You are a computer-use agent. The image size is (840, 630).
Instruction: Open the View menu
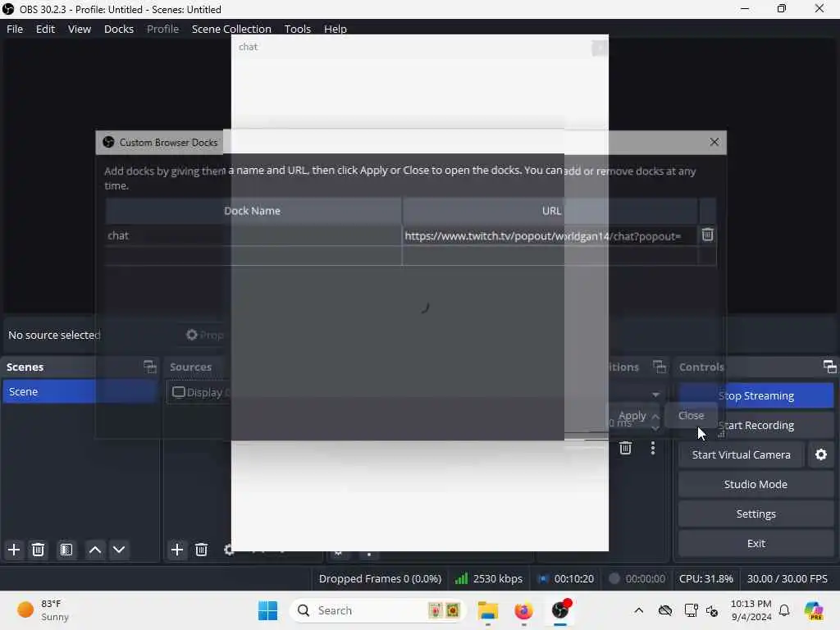coord(80,29)
